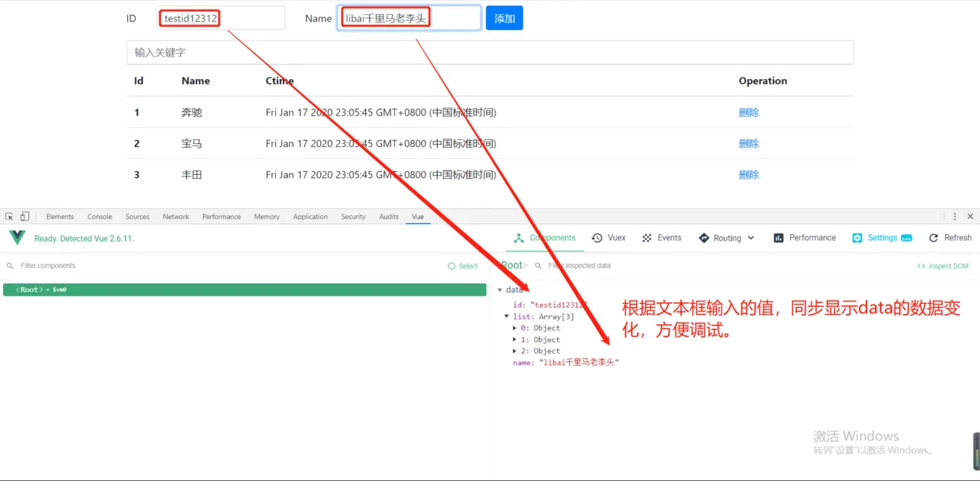
Task: Open Vue devtools Settings
Action: coord(882,237)
